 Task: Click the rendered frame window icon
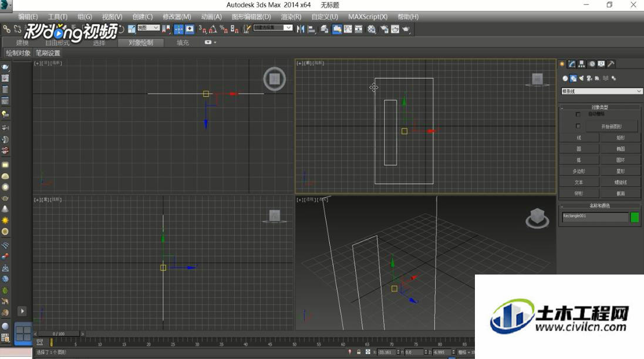395,29
